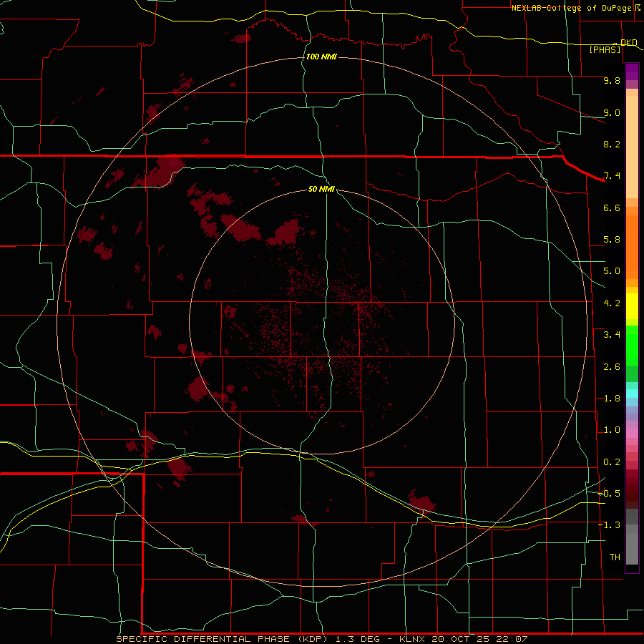
Task: Pick the 6.6 scale label
Action: click(x=612, y=208)
